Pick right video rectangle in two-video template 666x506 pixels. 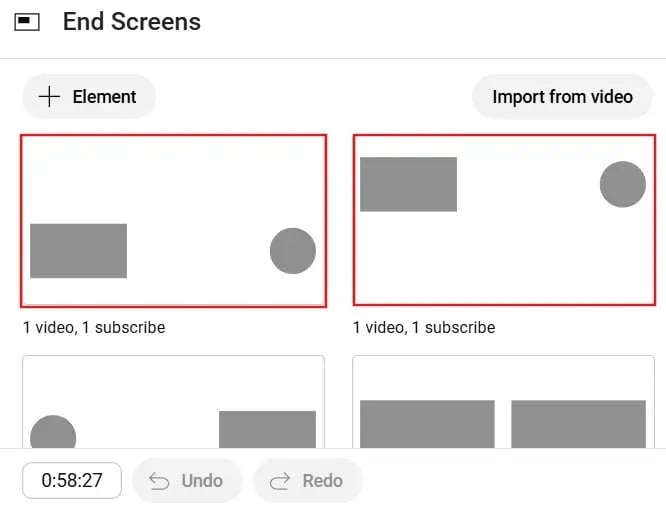578,424
